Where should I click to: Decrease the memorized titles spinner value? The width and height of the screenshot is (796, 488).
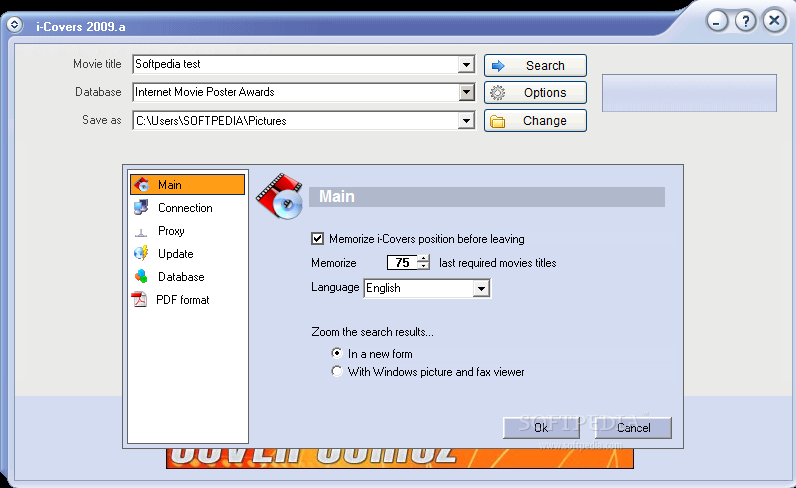click(x=423, y=266)
